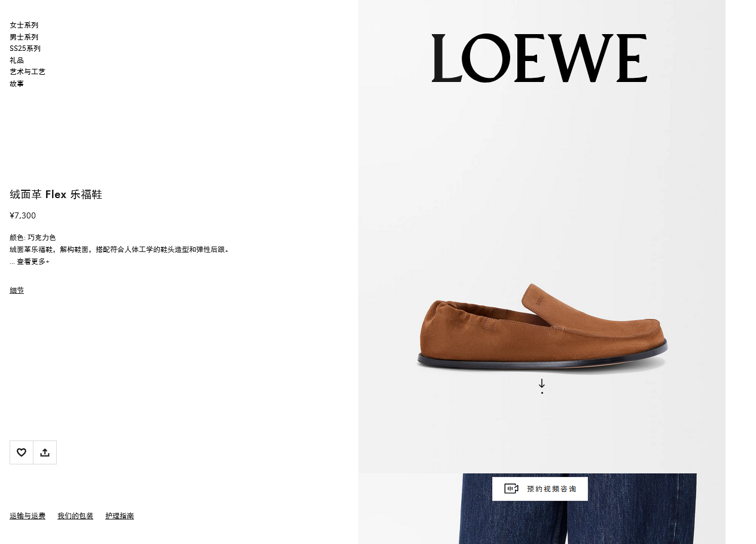
Task: Expand description with 查看更多+
Action: (x=33, y=262)
